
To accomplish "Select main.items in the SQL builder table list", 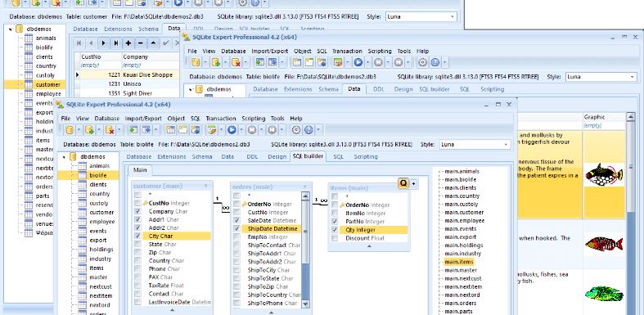I will [459, 262].
